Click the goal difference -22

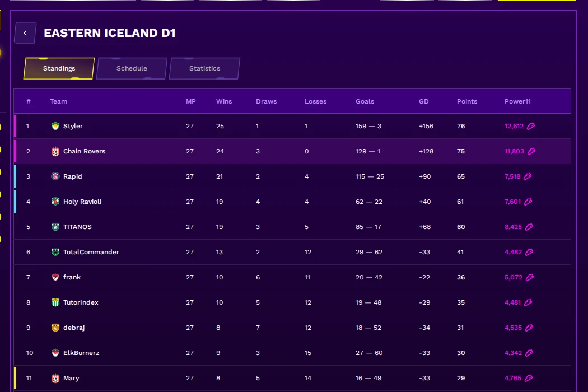click(x=424, y=277)
